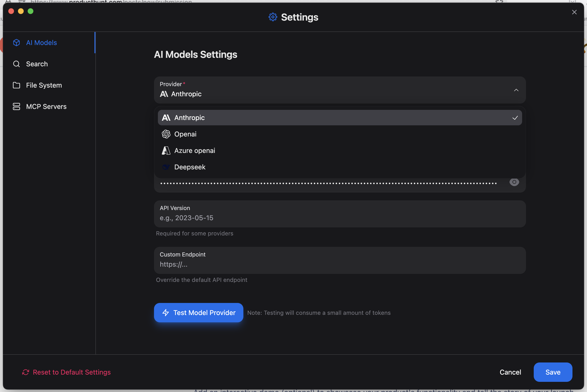The height and width of the screenshot is (392, 587).
Task: Click into the API Version field
Action: point(339,218)
